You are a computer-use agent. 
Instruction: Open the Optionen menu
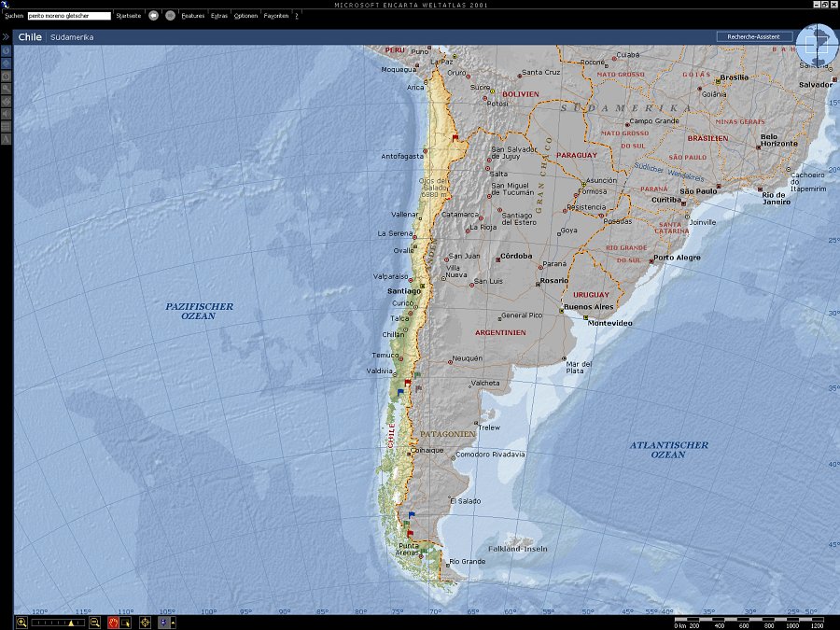pos(245,16)
